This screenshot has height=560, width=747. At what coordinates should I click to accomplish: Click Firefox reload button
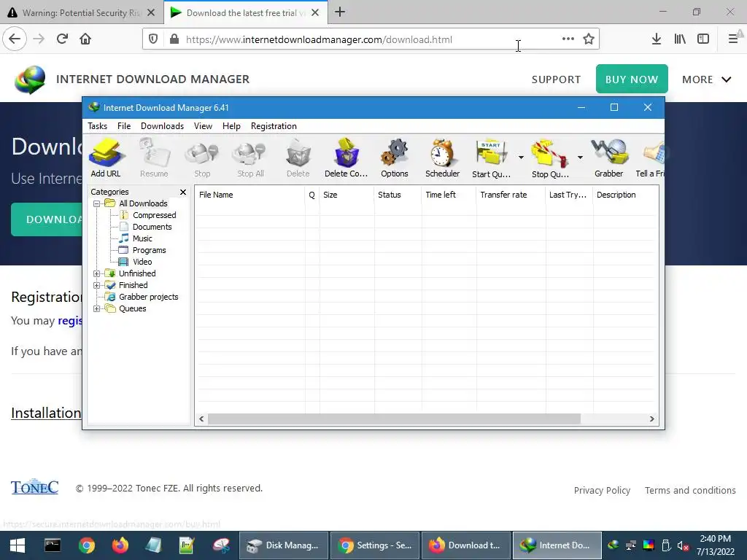click(62, 39)
